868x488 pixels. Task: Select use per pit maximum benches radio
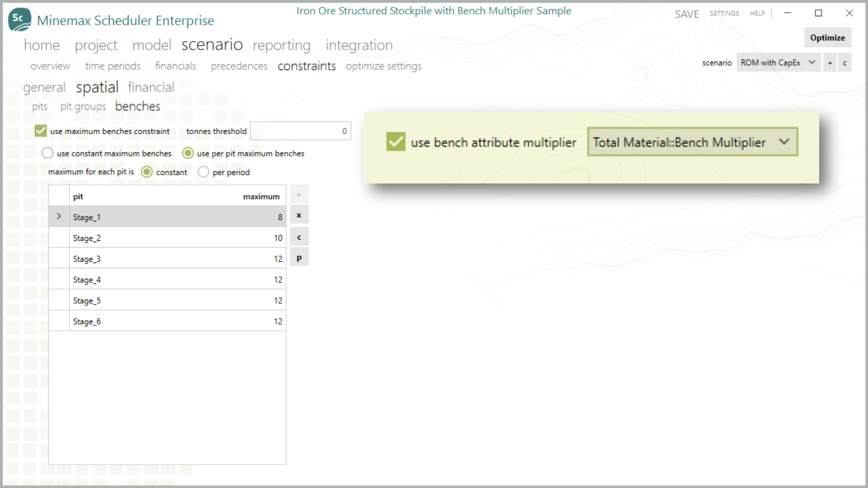(x=188, y=153)
